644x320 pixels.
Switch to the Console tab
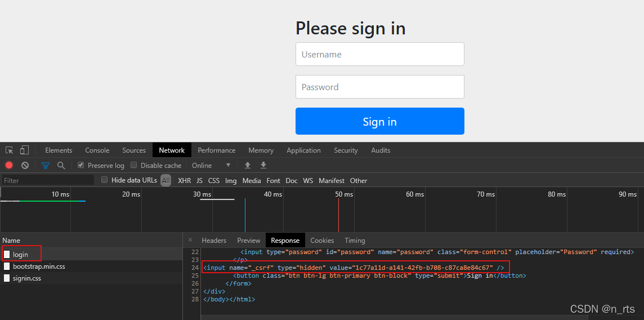click(97, 150)
